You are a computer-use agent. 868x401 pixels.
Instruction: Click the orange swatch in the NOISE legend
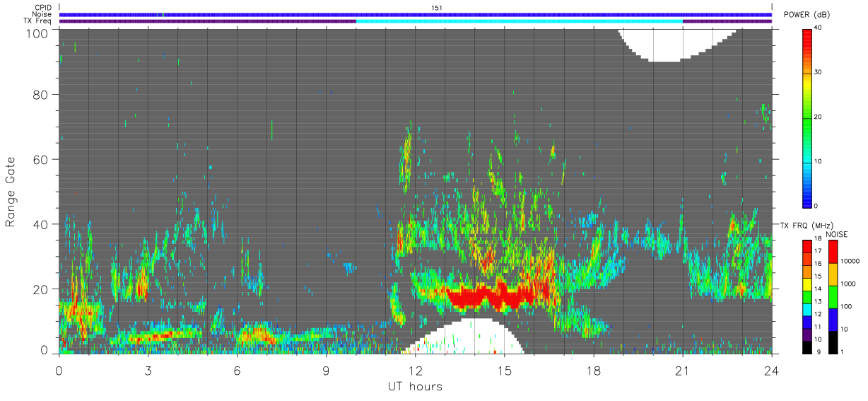pos(833,274)
